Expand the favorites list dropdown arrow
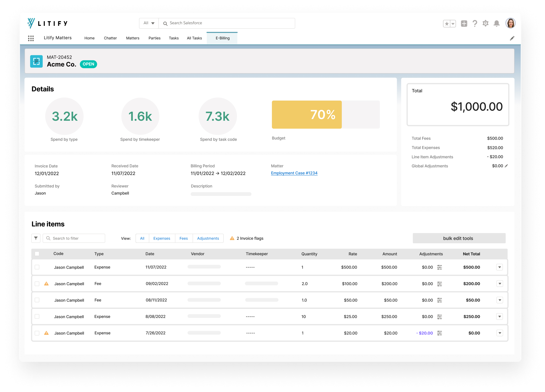Image resolution: width=545 pixels, height=392 pixels. [x=453, y=24]
